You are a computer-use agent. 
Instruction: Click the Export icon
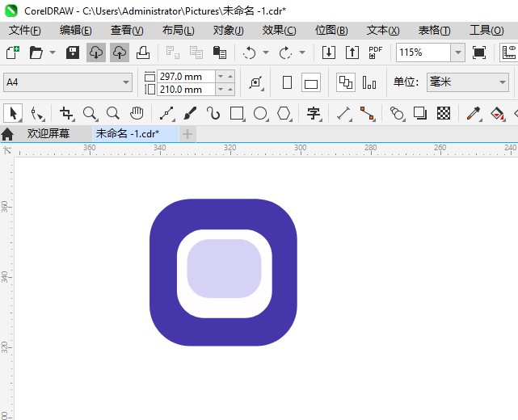352,52
